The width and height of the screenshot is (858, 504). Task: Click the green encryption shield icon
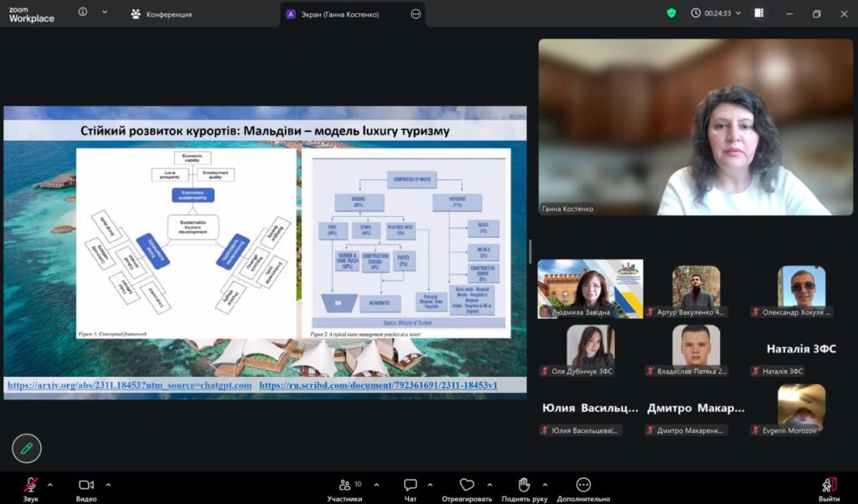click(x=671, y=13)
